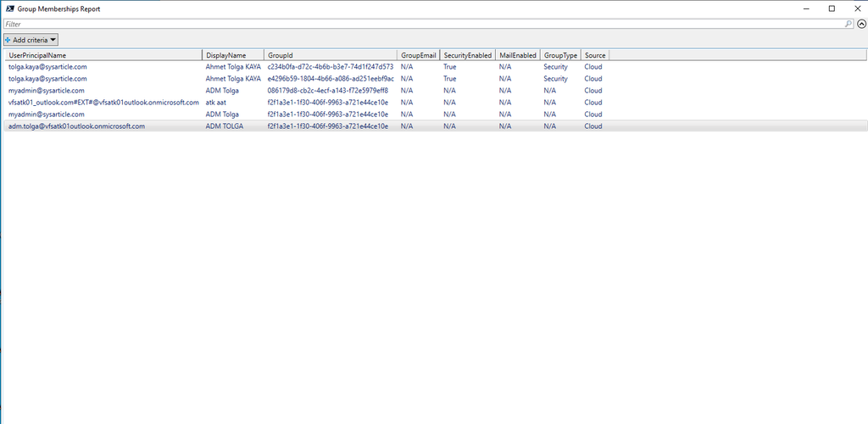Screen dimensions: 868x424
Task: Click the PowerShell icon in the title bar
Action: click(10, 8)
